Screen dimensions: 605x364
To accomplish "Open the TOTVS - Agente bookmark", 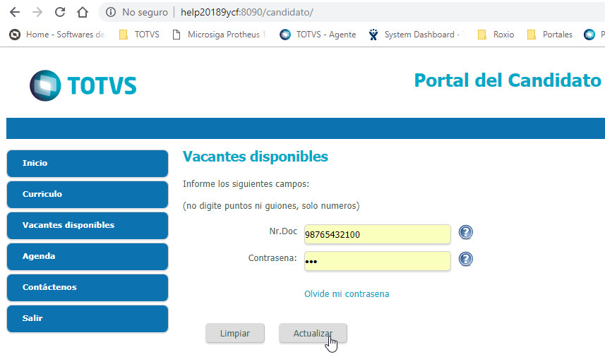I will point(318,35).
